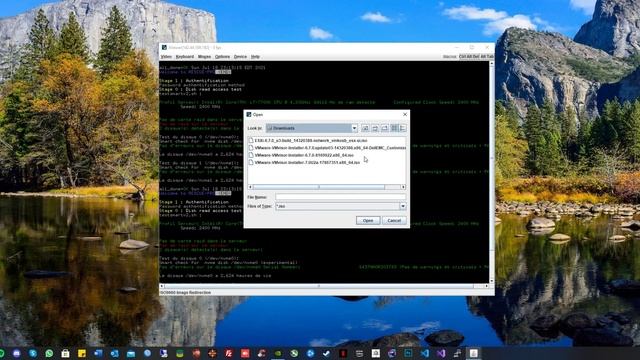Go up one folder level in Open dialog
This screenshot has width=640, height=360.
pyautogui.click(x=365, y=128)
